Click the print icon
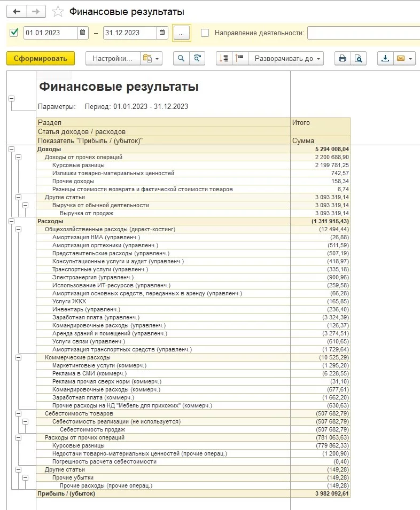This screenshot has height=510, width=420. (x=343, y=59)
